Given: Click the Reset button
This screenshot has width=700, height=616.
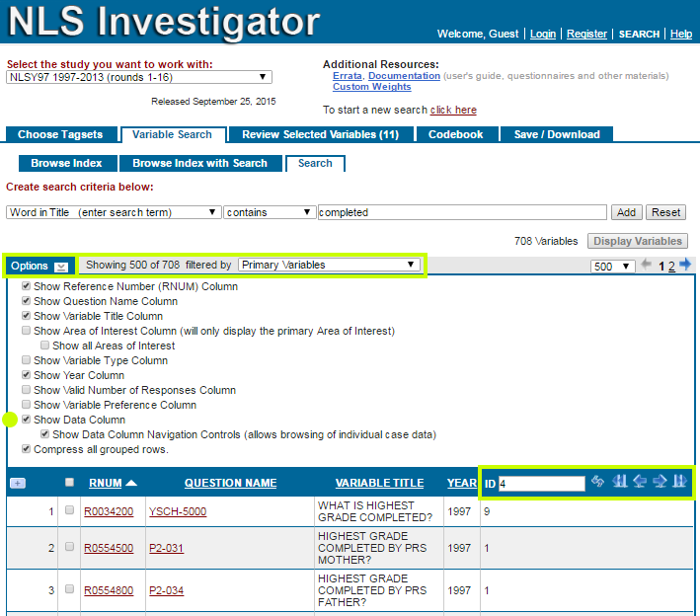Looking at the screenshot, I should click(665, 212).
